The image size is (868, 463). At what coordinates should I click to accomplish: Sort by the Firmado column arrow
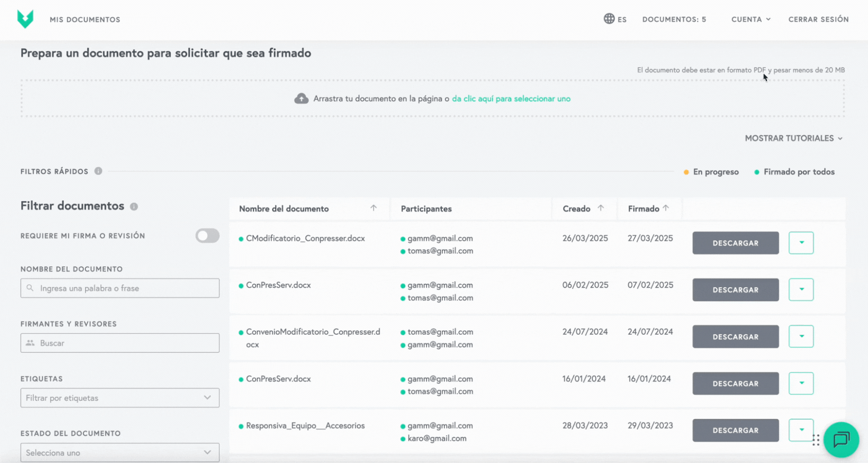[666, 208]
